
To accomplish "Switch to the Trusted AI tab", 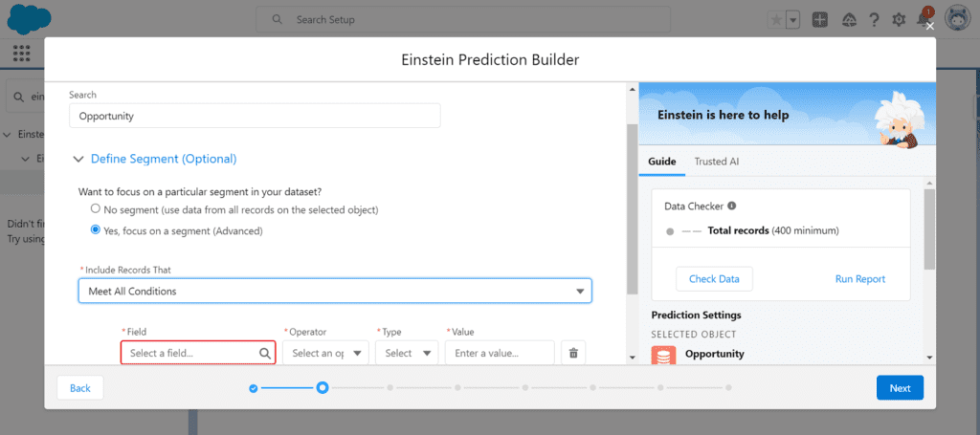I will tap(717, 161).
